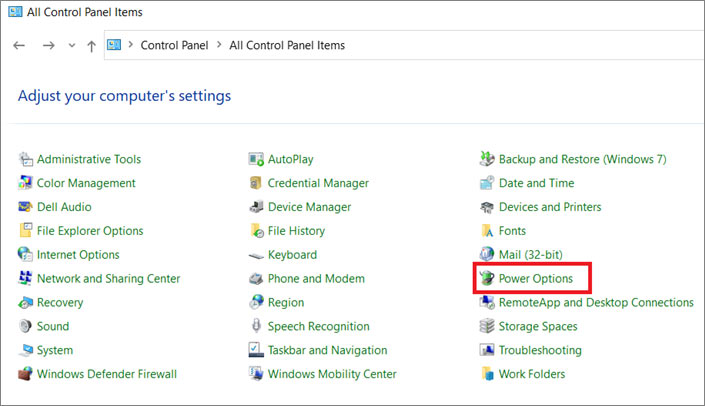The height and width of the screenshot is (406, 705).
Task: Click the Credential Manager icon
Action: coord(256,183)
